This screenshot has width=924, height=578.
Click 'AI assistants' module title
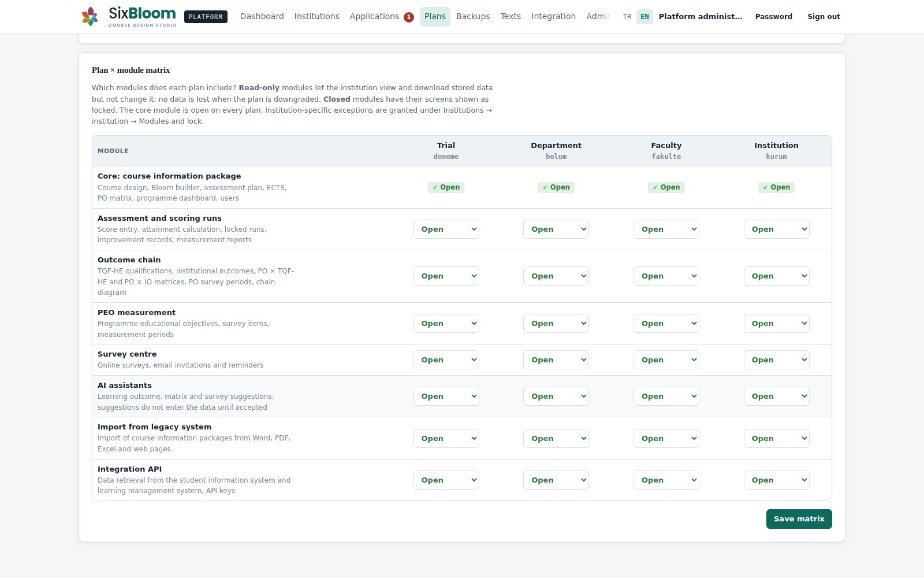coord(125,386)
